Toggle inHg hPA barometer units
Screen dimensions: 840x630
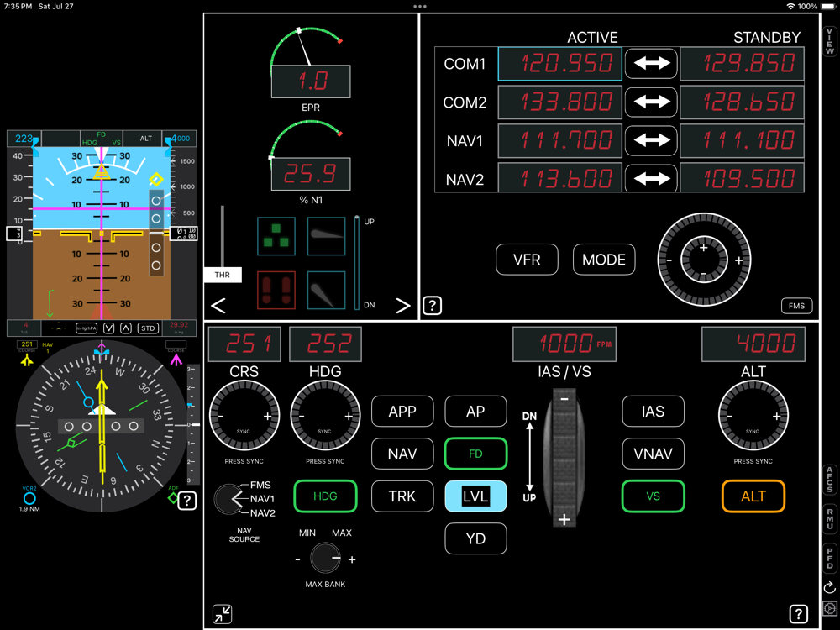(87, 328)
